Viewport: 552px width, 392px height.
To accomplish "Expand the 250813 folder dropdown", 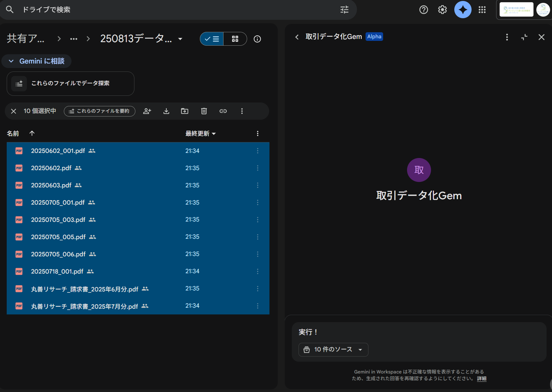I will tap(180, 39).
